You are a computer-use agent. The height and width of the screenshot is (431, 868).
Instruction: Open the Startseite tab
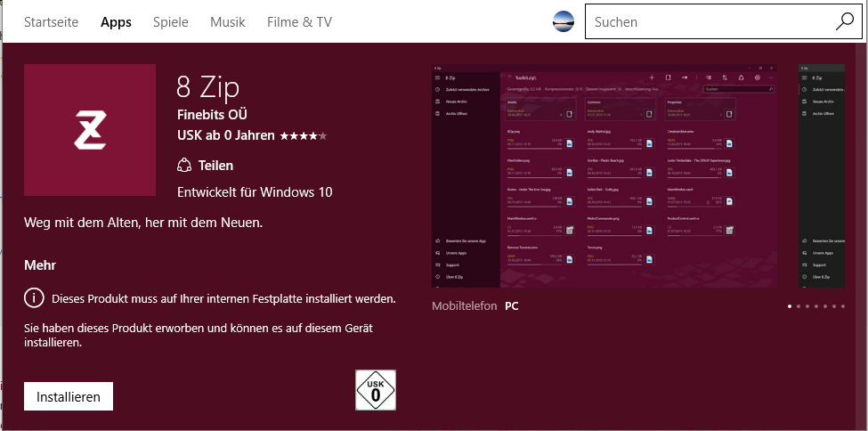[x=51, y=22]
